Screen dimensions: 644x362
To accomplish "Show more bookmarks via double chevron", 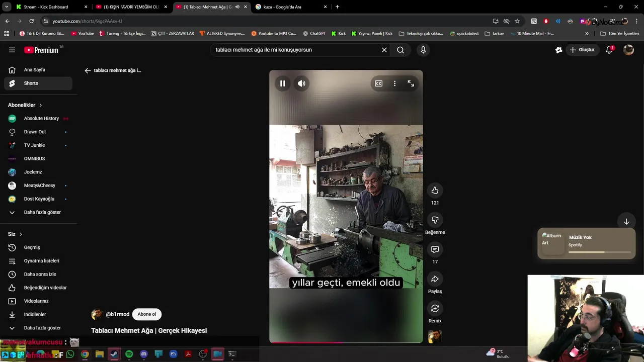I will click(587, 34).
